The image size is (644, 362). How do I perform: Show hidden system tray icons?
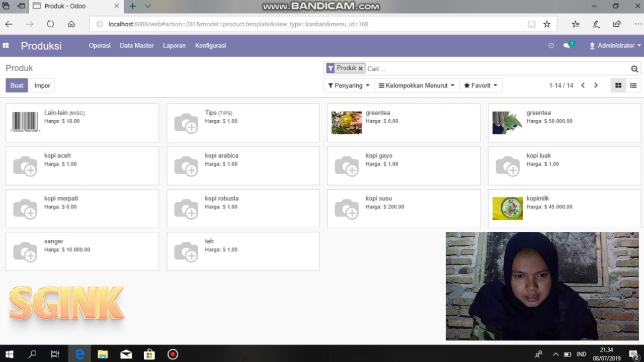pos(555,354)
